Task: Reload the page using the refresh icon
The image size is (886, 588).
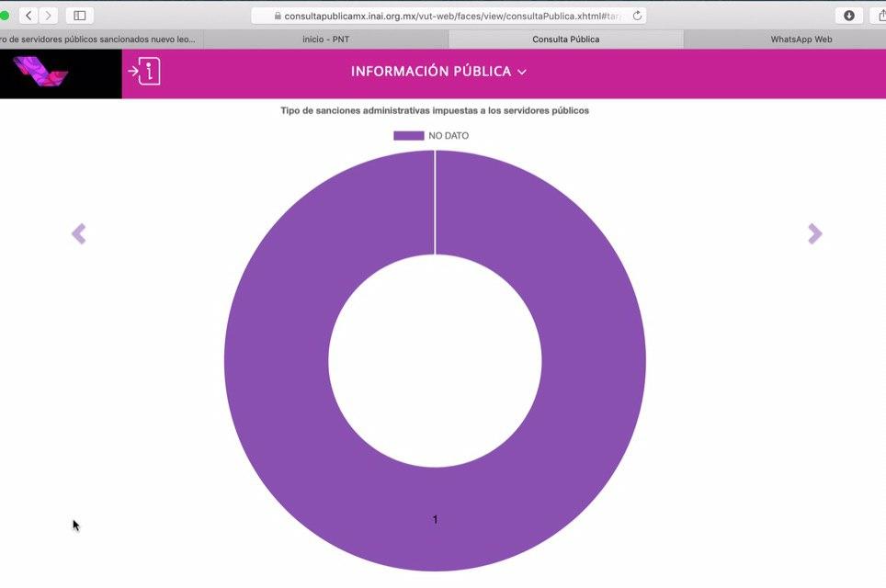Action: 638,16
